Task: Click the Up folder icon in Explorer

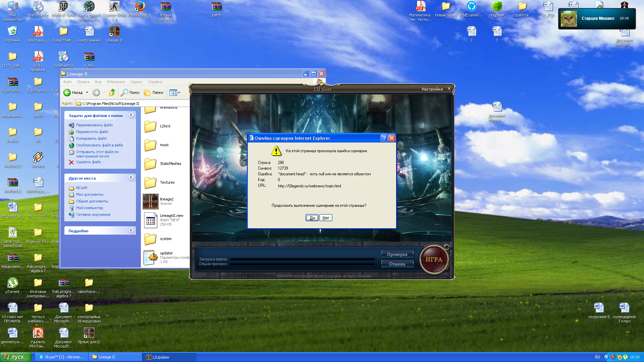Action: 112,93
